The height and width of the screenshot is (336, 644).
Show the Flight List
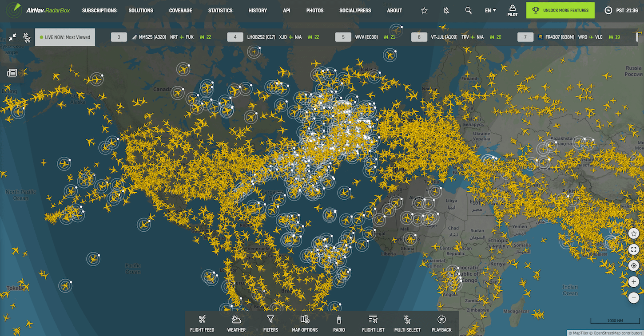coord(373,323)
